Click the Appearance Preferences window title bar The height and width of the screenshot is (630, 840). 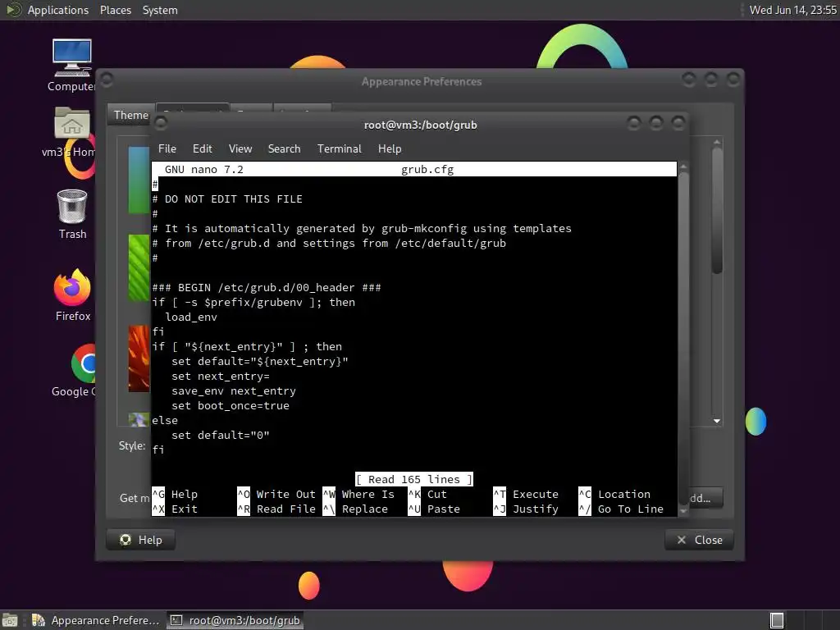click(x=421, y=81)
